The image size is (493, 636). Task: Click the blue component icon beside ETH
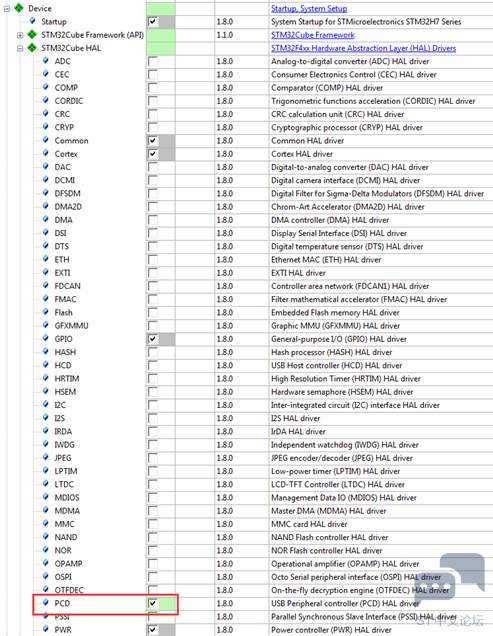pos(45,258)
